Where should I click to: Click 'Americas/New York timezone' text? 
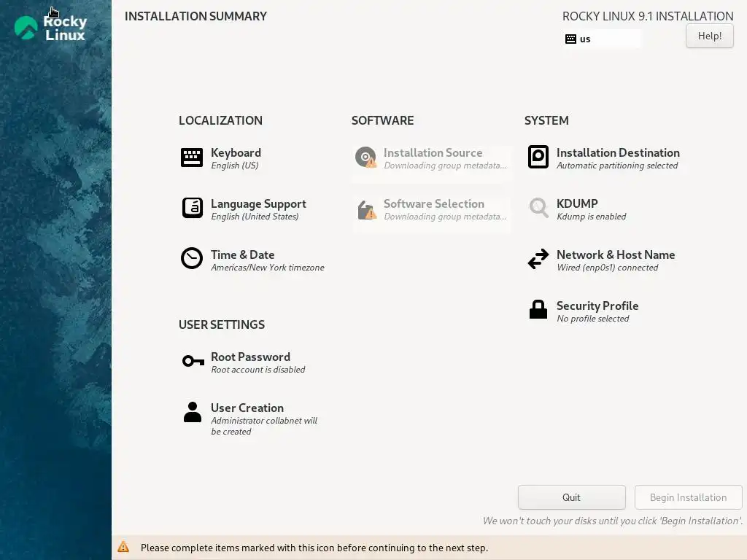tap(268, 268)
